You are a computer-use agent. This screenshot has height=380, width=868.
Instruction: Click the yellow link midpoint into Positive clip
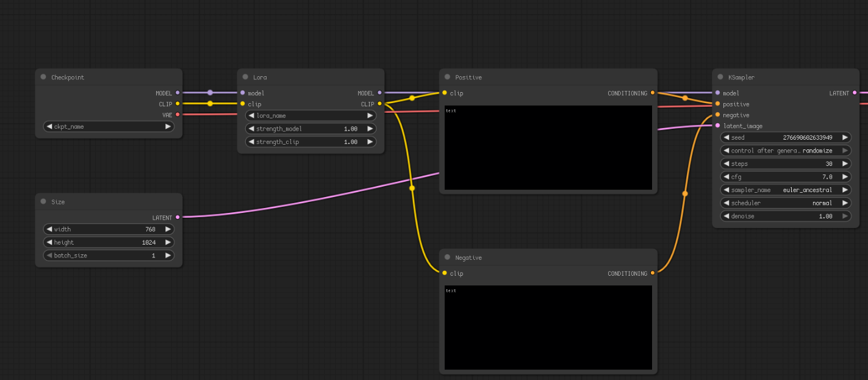coord(412,98)
